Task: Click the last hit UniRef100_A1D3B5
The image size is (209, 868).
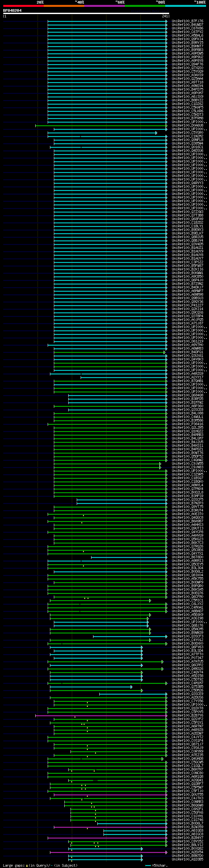Action: (x=187, y=859)
